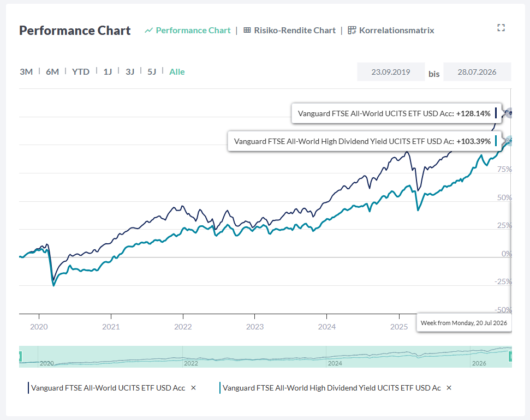Select the 6M time range
The image size is (530, 420).
tap(52, 71)
